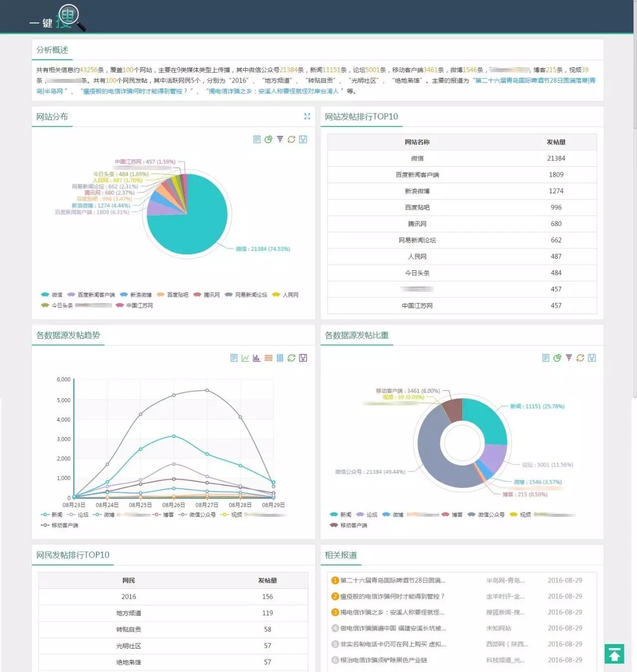
Task: Open data view for 各数据源发帖比重 chart
Action: [x=545, y=358]
